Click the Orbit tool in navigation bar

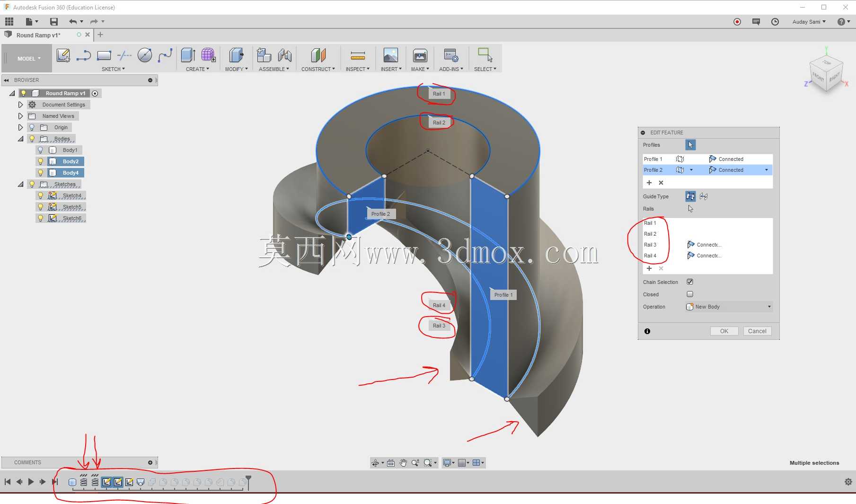375,463
